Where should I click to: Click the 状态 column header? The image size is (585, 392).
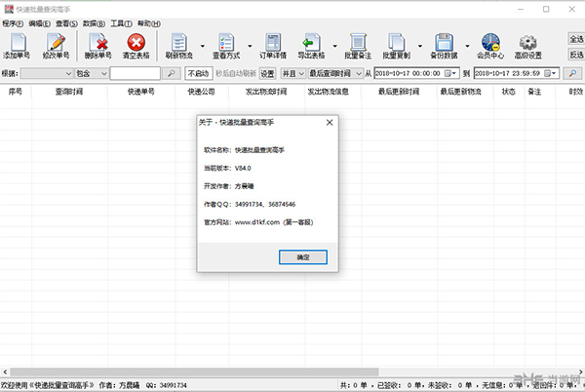[509, 92]
